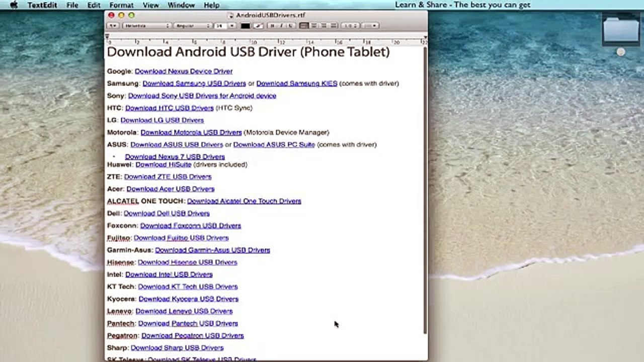Click the bold label ALCATEL ONE TOUCH:
This screenshot has width=644, height=362.
(x=146, y=201)
